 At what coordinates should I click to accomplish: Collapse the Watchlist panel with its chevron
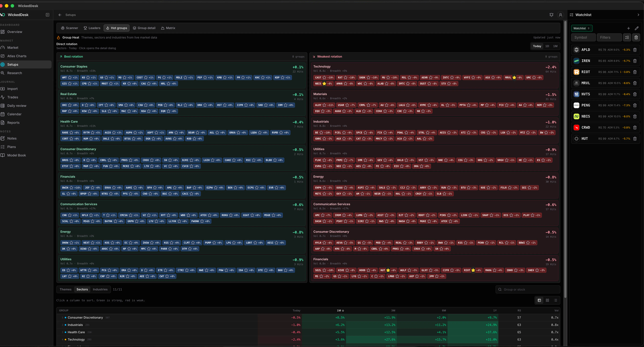[638, 15]
